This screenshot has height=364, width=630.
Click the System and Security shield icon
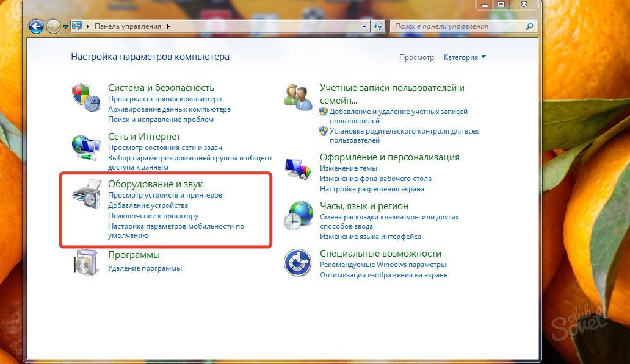tap(85, 98)
